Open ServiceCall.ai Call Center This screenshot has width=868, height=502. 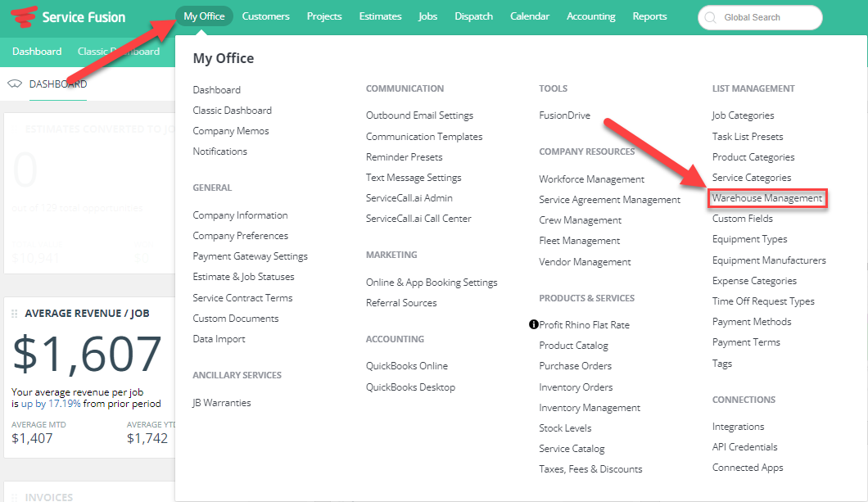[x=418, y=219]
